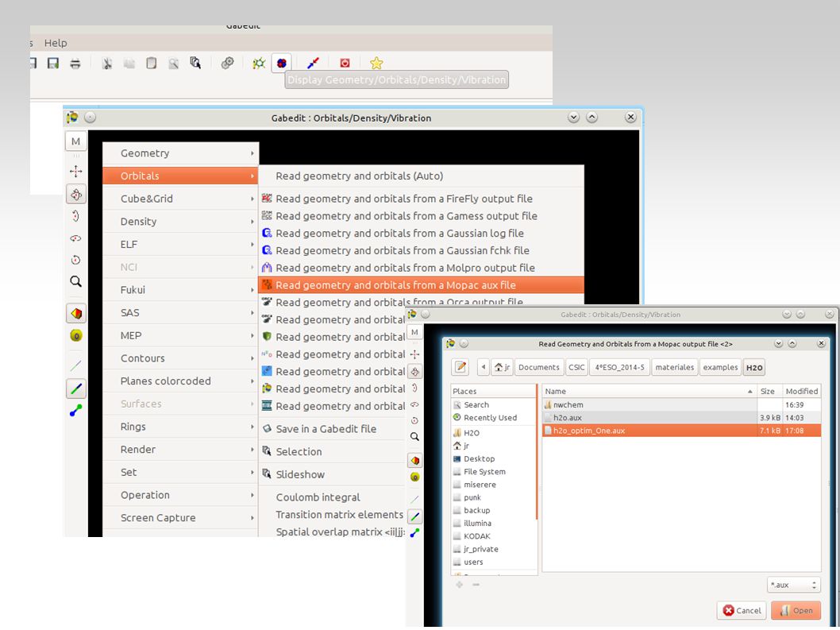Viewport: 840px width, 630px height.
Task: Select the nwchem folder in the file list
Action: (681, 405)
